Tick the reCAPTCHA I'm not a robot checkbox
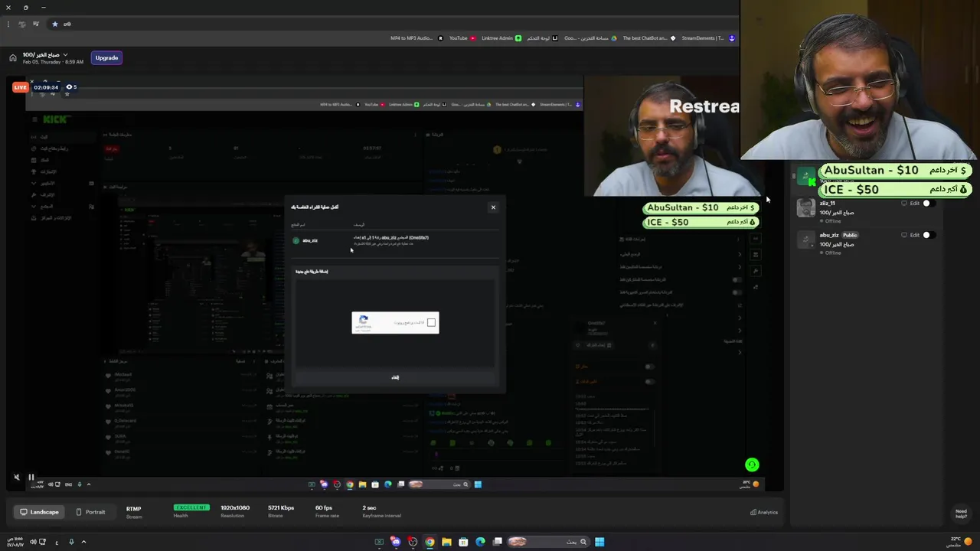 [x=431, y=323]
